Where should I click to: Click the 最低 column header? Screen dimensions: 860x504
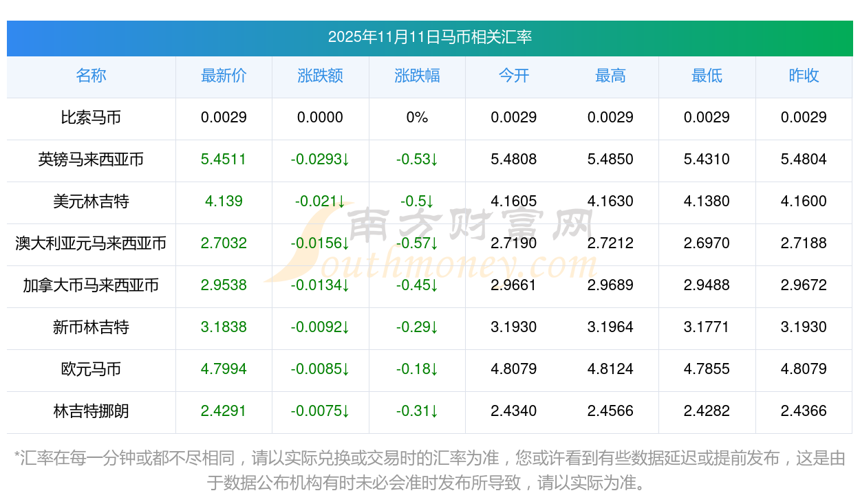coord(707,76)
